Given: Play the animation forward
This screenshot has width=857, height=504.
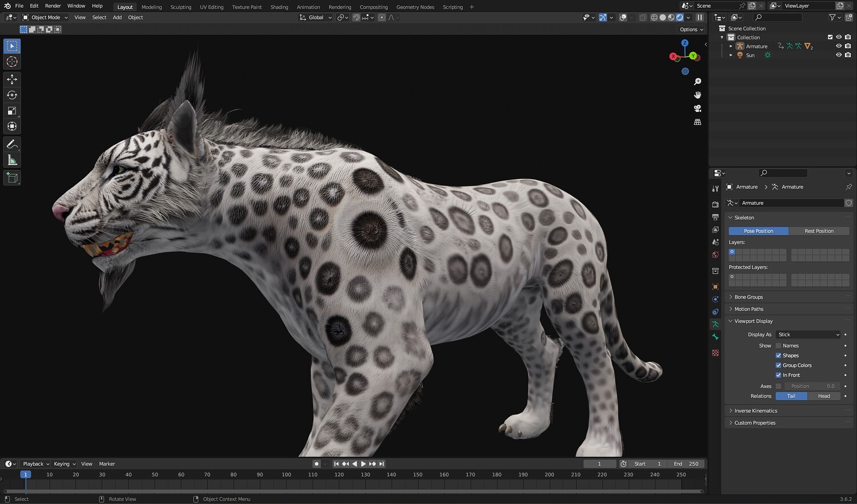Looking at the screenshot, I should [363, 464].
